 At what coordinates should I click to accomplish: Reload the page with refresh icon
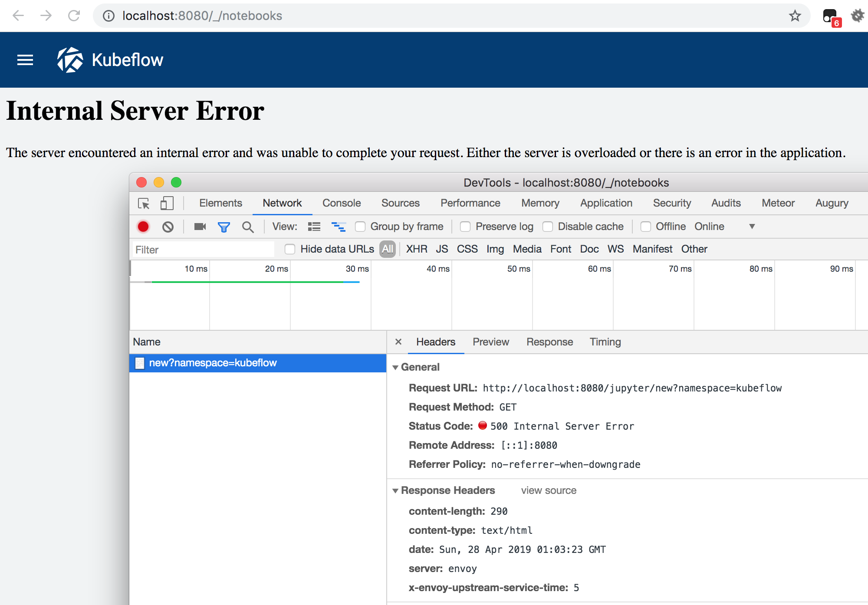point(74,16)
